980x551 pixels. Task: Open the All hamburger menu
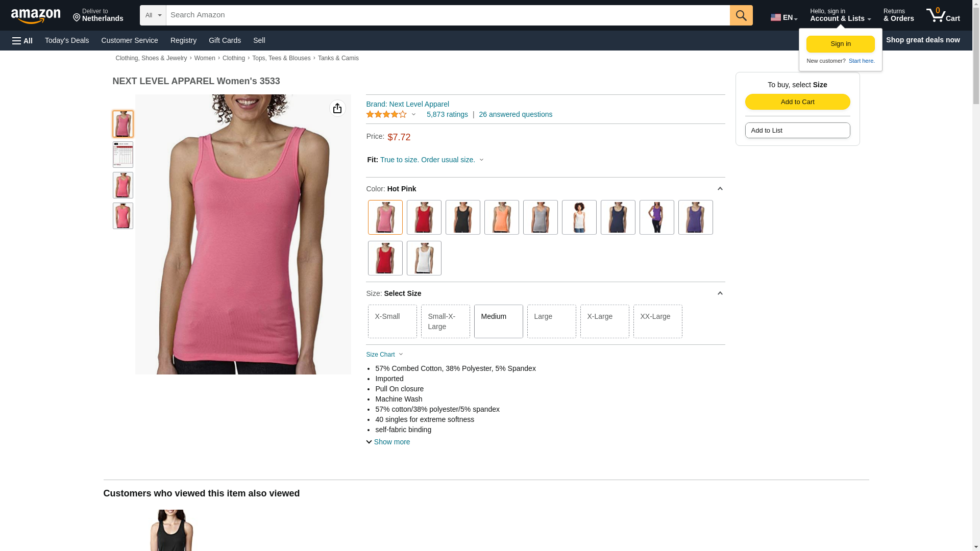(22, 40)
